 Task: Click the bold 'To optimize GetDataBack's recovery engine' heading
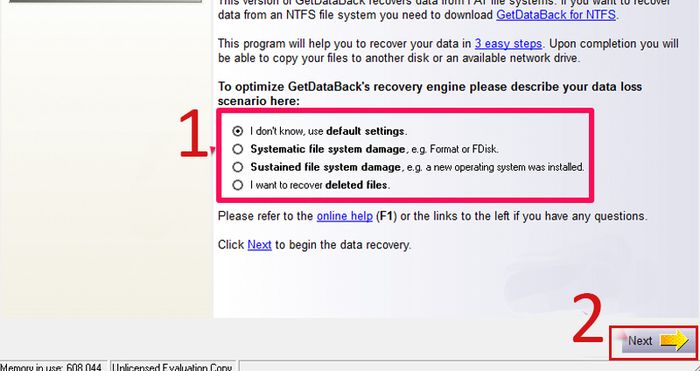coord(429,94)
